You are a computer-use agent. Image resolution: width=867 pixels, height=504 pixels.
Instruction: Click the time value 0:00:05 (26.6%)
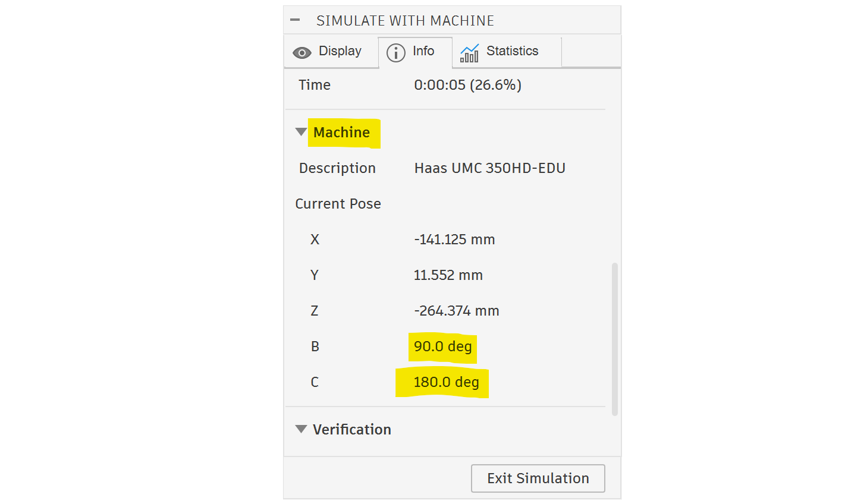point(468,85)
